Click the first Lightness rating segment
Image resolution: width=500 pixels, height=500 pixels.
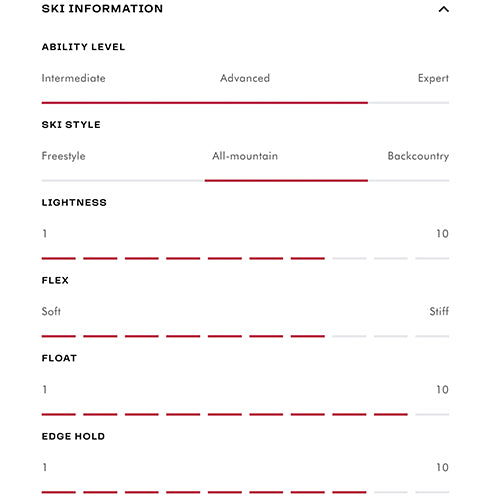59,258
